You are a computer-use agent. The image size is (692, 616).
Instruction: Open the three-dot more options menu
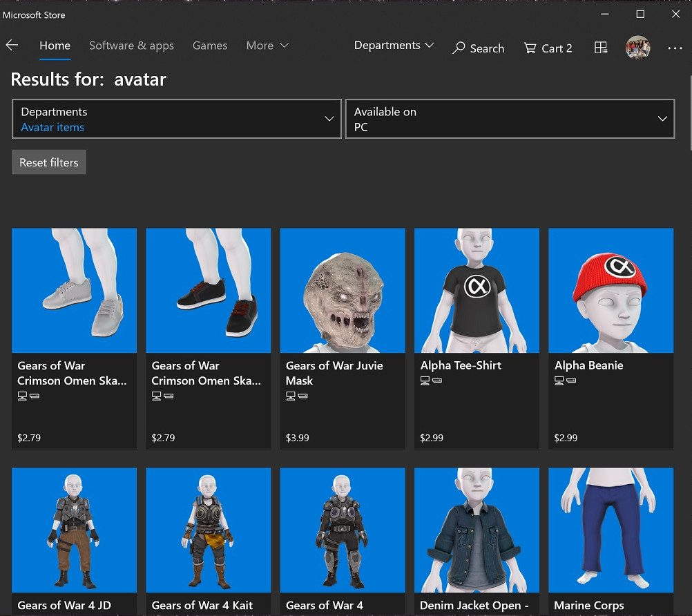coord(675,48)
